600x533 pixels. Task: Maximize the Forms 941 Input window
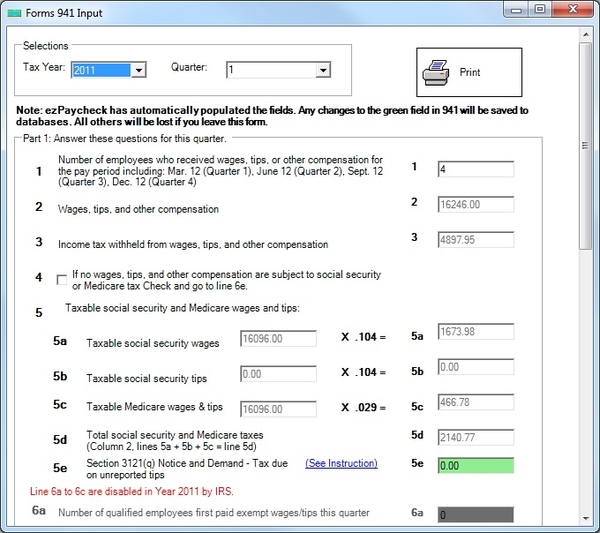click(539, 9)
